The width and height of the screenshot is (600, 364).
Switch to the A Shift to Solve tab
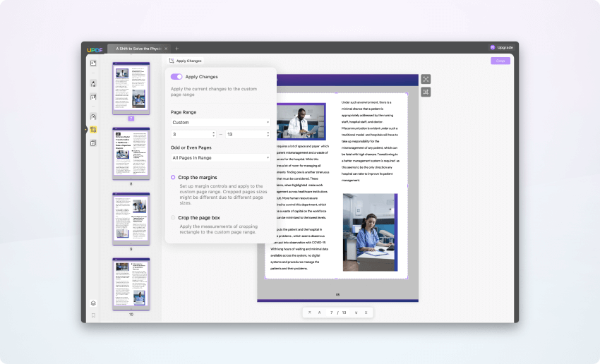coord(138,49)
